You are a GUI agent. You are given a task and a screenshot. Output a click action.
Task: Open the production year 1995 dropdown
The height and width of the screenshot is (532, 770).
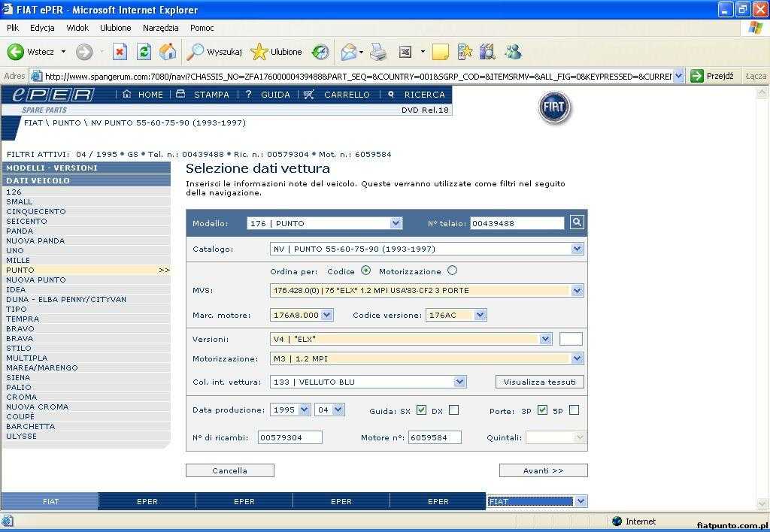point(305,410)
